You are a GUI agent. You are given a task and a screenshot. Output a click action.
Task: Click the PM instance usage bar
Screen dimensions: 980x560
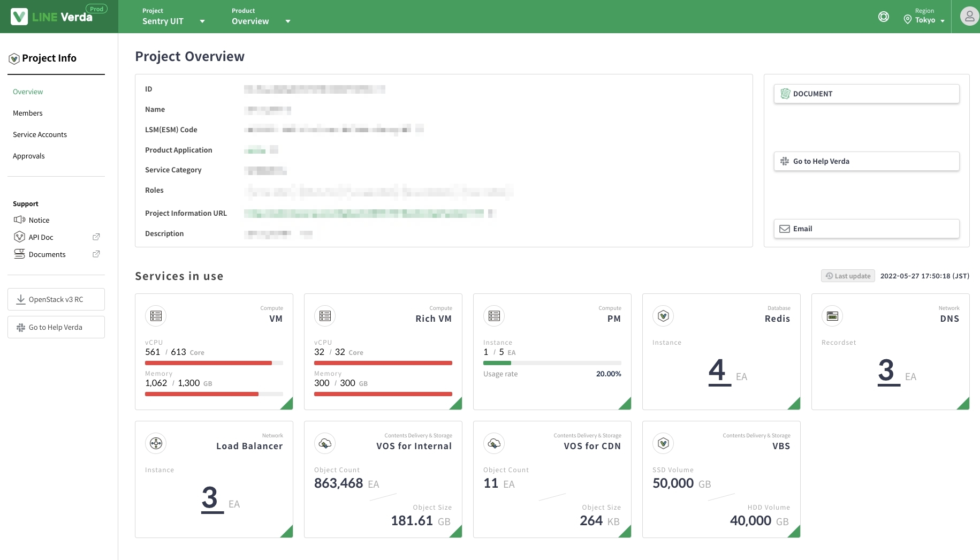point(552,363)
